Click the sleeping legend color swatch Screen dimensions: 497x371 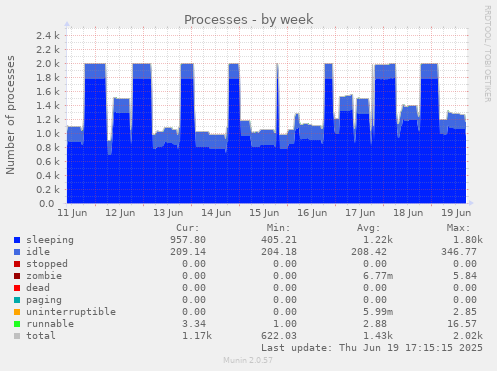pyautogui.click(x=17, y=240)
